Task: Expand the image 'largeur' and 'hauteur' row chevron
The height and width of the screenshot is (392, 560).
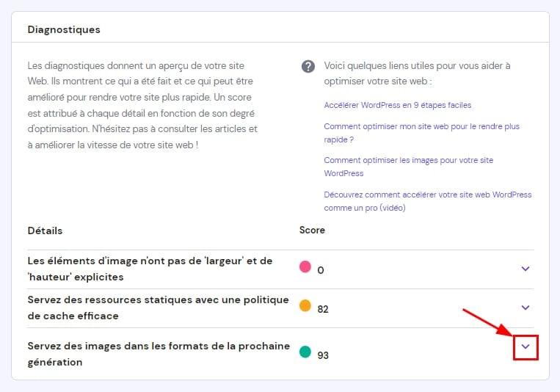Action: click(525, 269)
